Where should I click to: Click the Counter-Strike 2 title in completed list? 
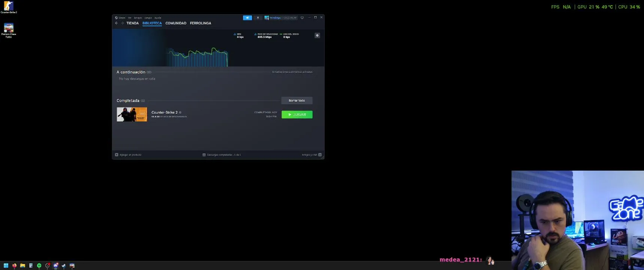point(164,112)
